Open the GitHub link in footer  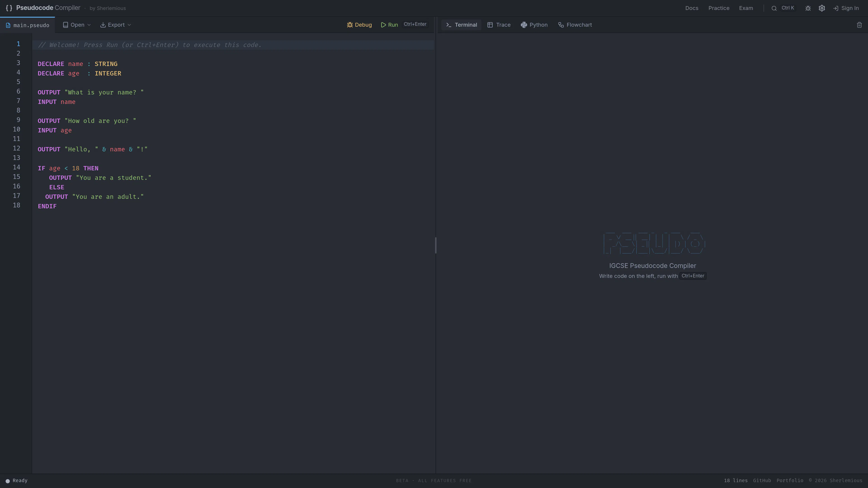click(x=762, y=481)
